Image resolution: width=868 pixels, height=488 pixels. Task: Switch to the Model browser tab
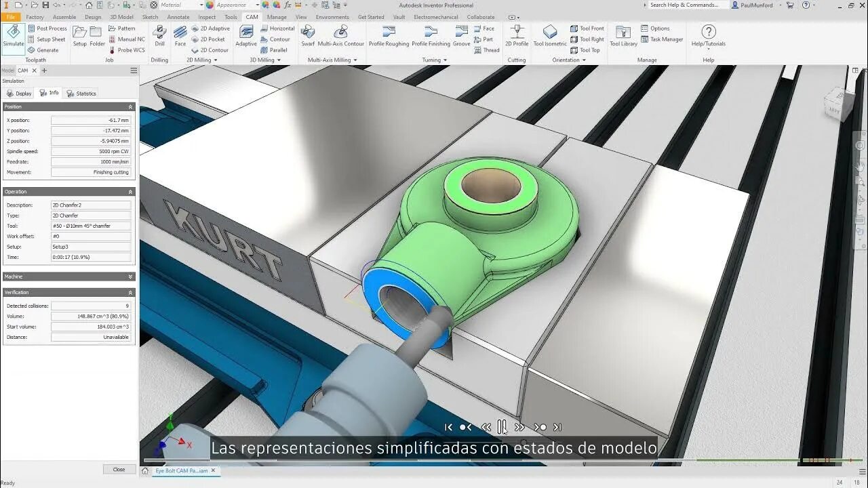coord(7,70)
